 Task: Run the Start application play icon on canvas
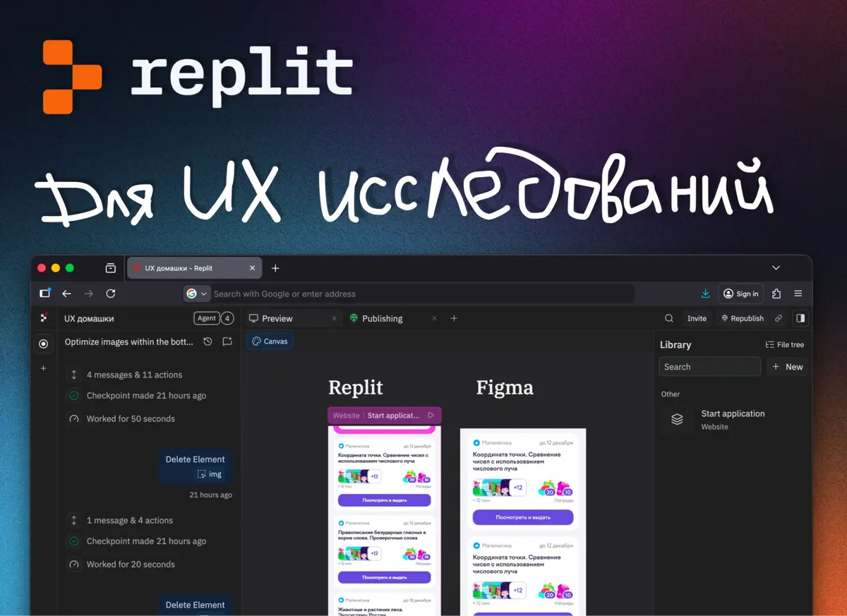point(431,416)
